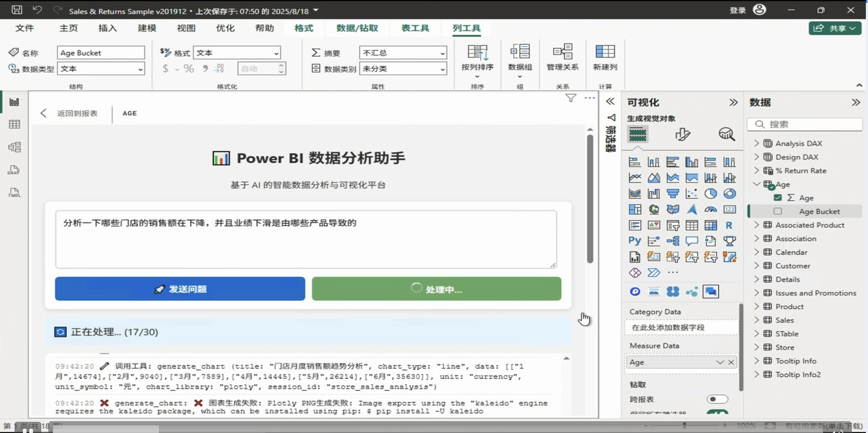Open the visual's more options ellipsis
Screen dimensions: 868x433
point(590,98)
